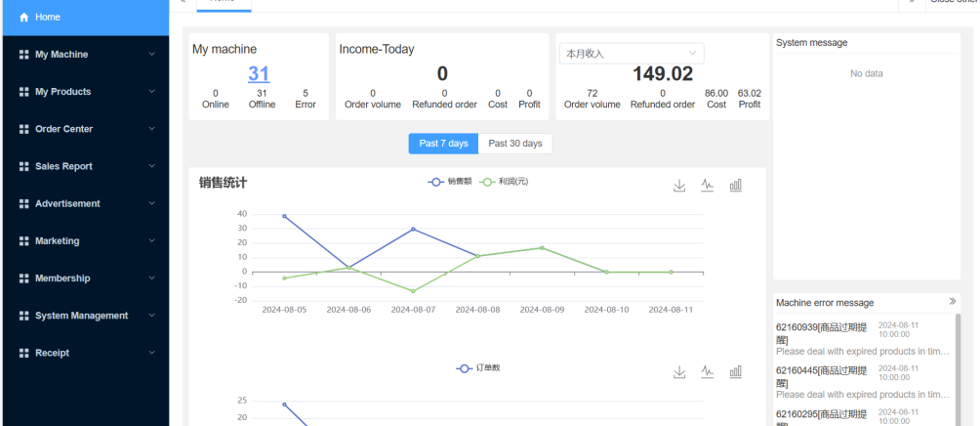Download the 订单数 chart image

[679, 372]
